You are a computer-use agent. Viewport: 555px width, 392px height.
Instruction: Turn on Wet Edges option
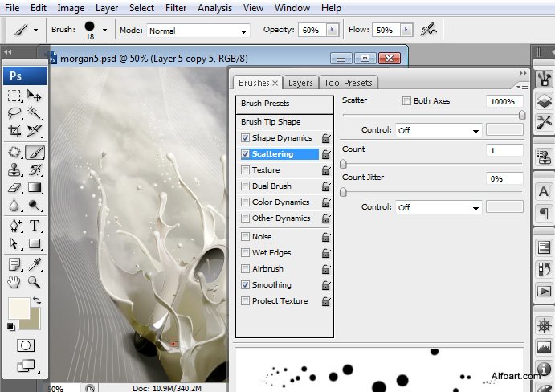tap(246, 253)
